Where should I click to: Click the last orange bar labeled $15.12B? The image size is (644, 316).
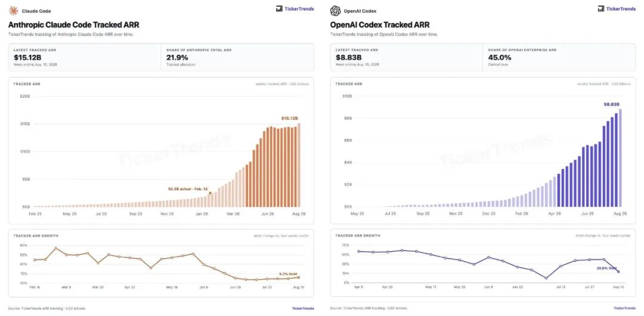[x=299, y=165]
